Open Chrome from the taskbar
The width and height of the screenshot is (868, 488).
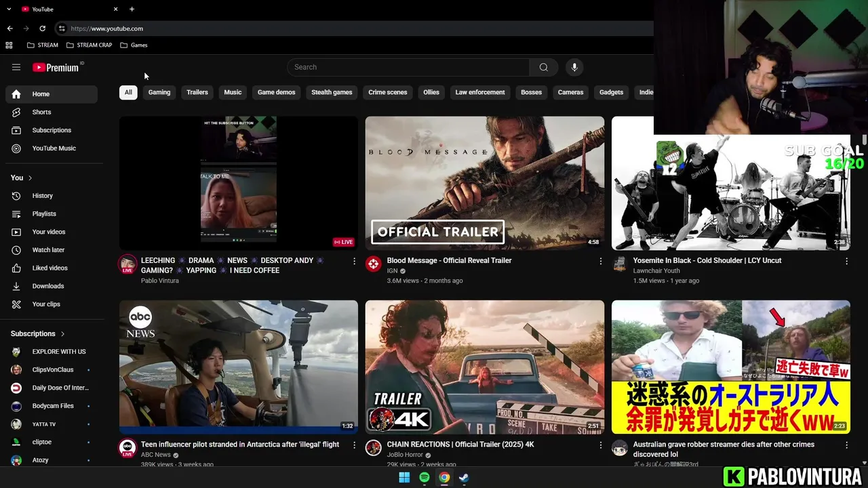click(x=444, y=477)
